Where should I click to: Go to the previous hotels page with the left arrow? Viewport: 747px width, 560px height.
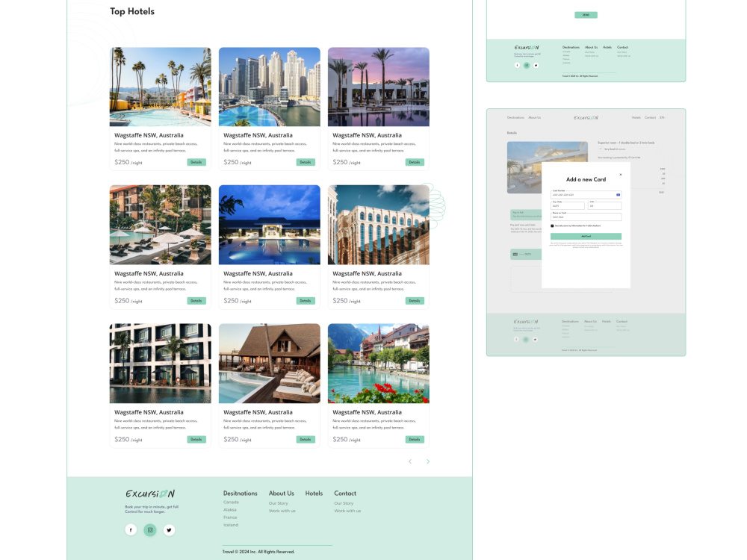click(410, 461)
